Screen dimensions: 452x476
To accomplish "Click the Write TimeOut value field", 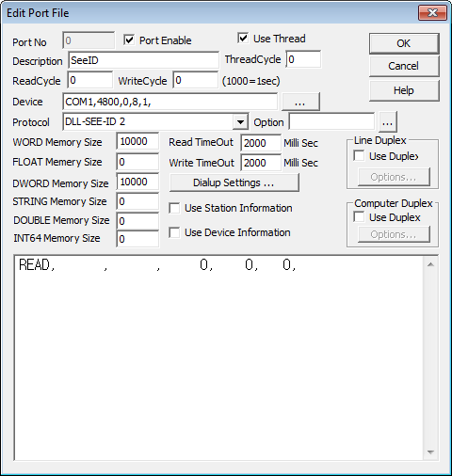I will 261,163.
